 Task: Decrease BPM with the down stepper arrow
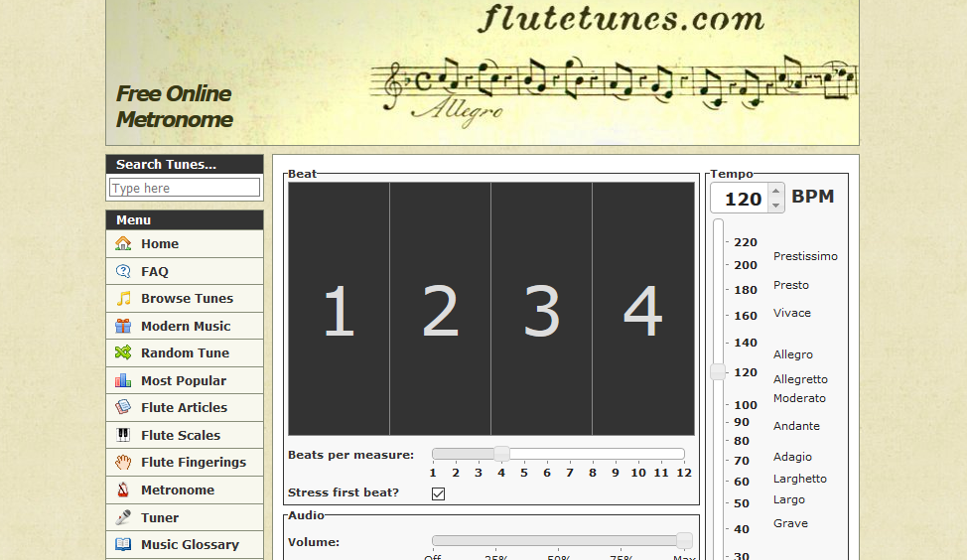(775, 206)
